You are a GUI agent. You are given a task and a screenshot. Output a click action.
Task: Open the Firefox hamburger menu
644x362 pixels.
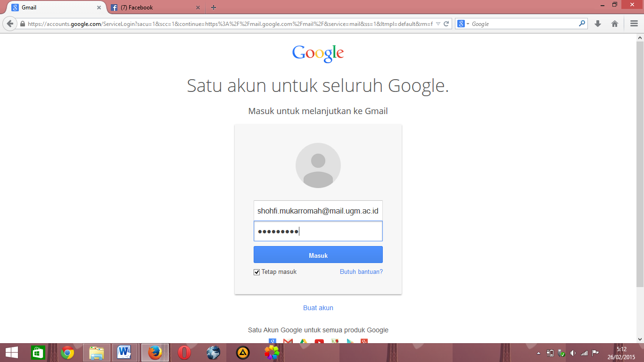pos(634,24)
